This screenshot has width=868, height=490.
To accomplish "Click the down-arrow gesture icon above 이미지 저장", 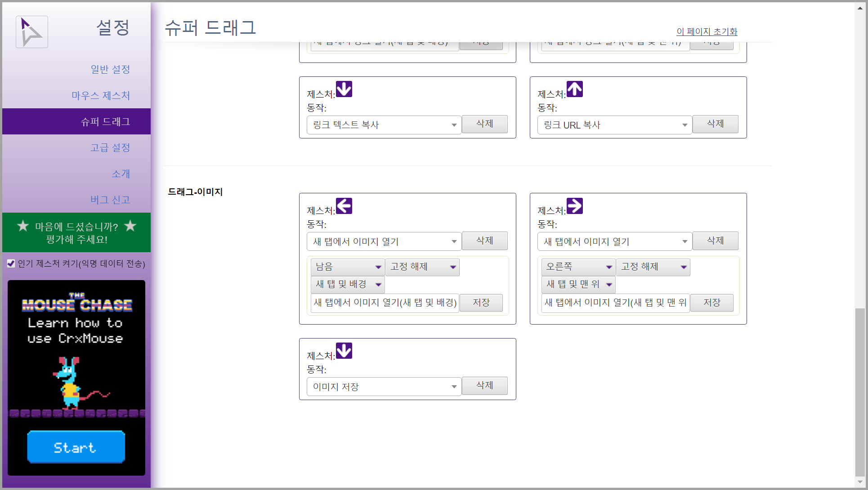I will (x=344, y=351).
